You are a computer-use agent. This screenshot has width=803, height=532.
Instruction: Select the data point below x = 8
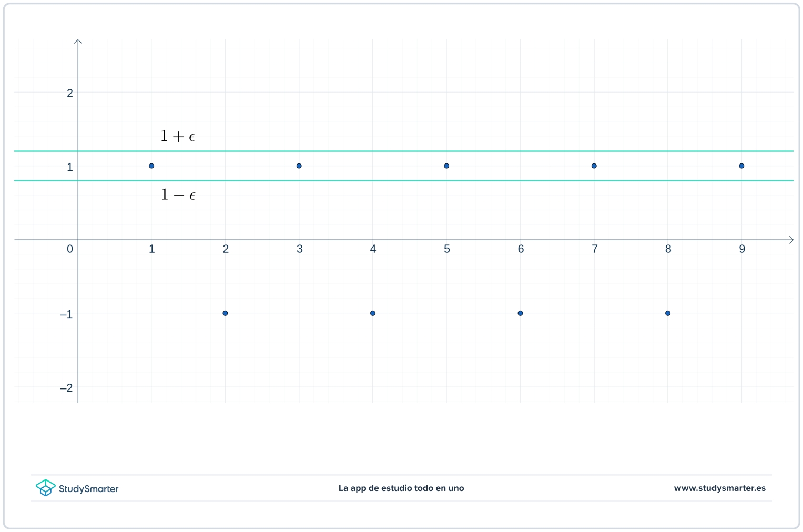click(668, 313)
